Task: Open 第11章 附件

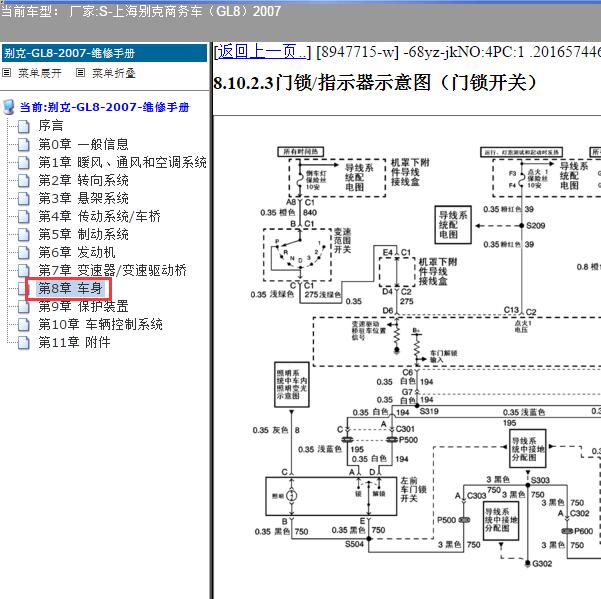Action: 74,342
